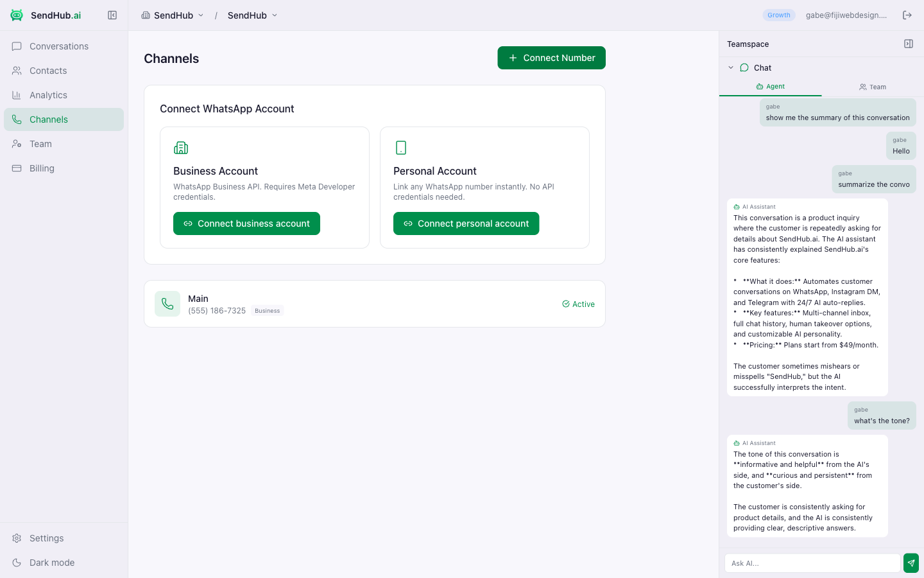Screen dimensions: 924x578
Task: Navigate to Billing
Action: click(64, 168)
